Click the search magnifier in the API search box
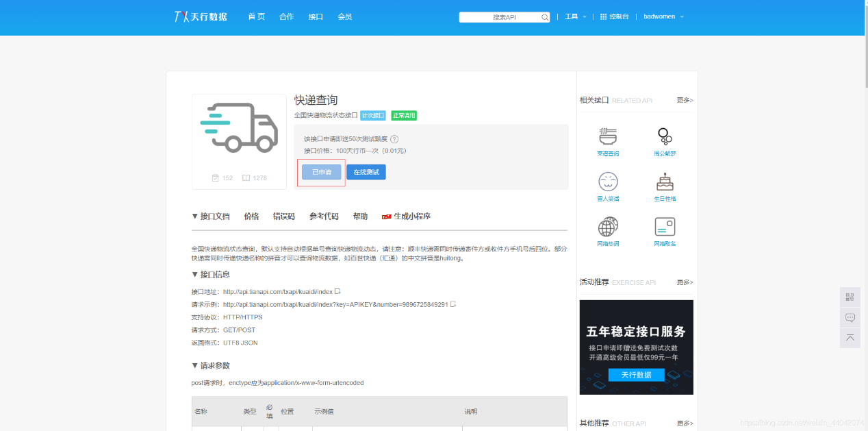 (x=544, y=16)
